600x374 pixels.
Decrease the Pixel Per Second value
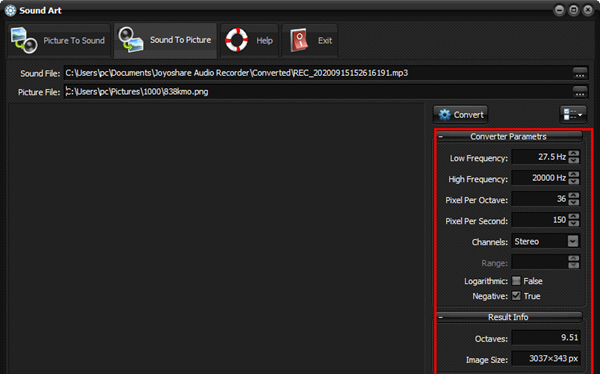pyautogui.click(x=574, y=224)
